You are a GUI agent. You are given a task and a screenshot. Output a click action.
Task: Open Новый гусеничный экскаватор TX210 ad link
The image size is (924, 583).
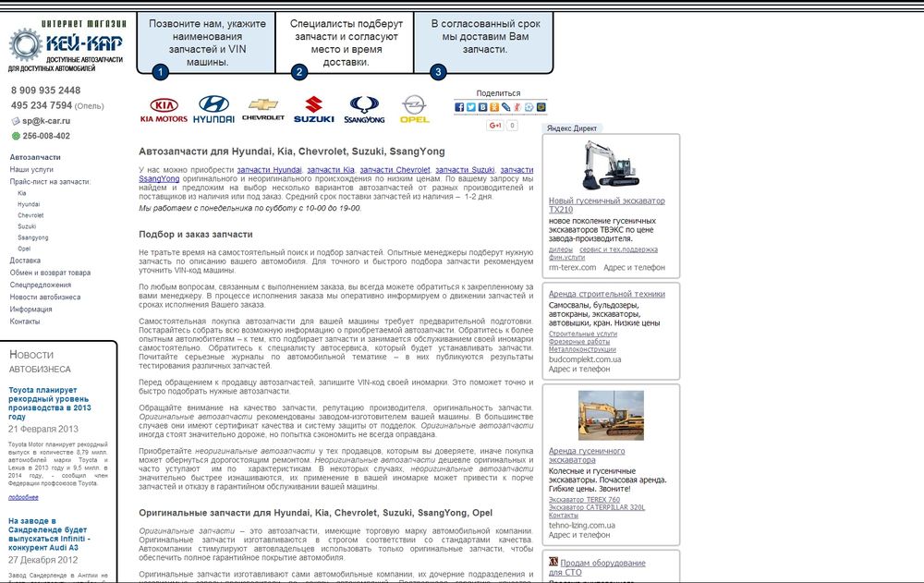(x=606, y=205)
